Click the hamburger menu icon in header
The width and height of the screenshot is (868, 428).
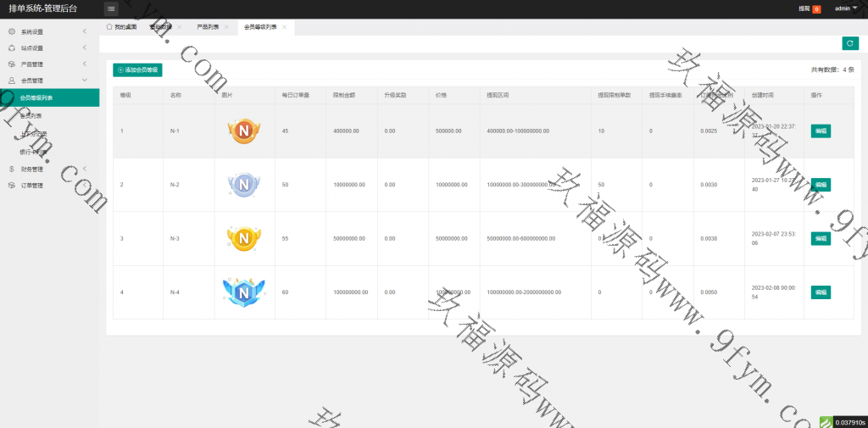pyautogui.click(x=111, y=8)
